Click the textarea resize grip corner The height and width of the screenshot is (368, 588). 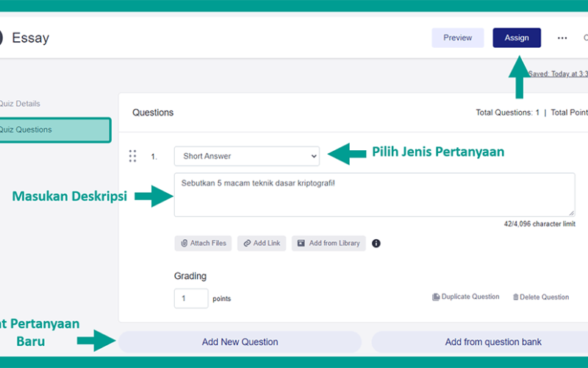(x=571, y=213)
